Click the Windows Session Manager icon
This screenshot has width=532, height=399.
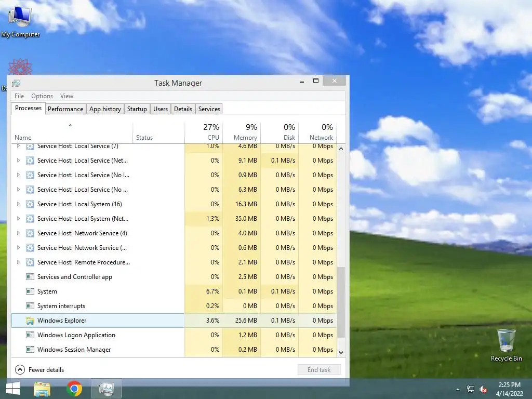[x=30, y=350]
